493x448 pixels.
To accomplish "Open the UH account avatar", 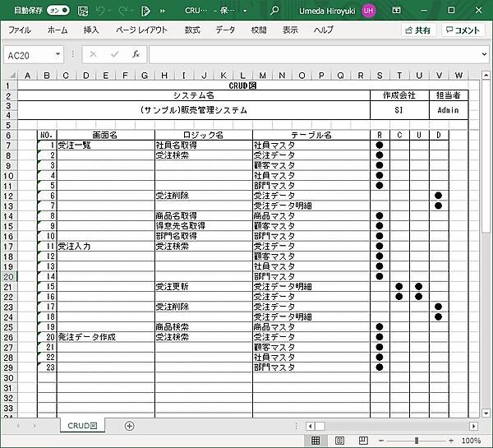I will pyautogui.click(x=368, y=11).
